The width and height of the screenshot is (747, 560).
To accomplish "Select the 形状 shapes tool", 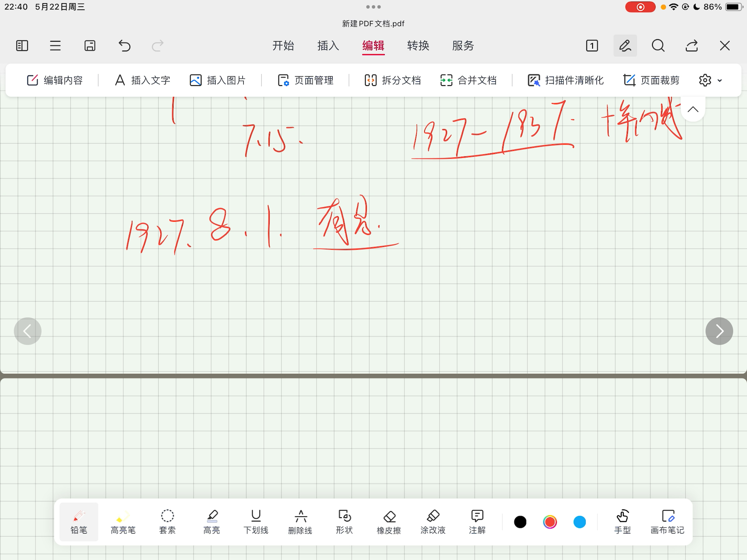I will 344,522.
